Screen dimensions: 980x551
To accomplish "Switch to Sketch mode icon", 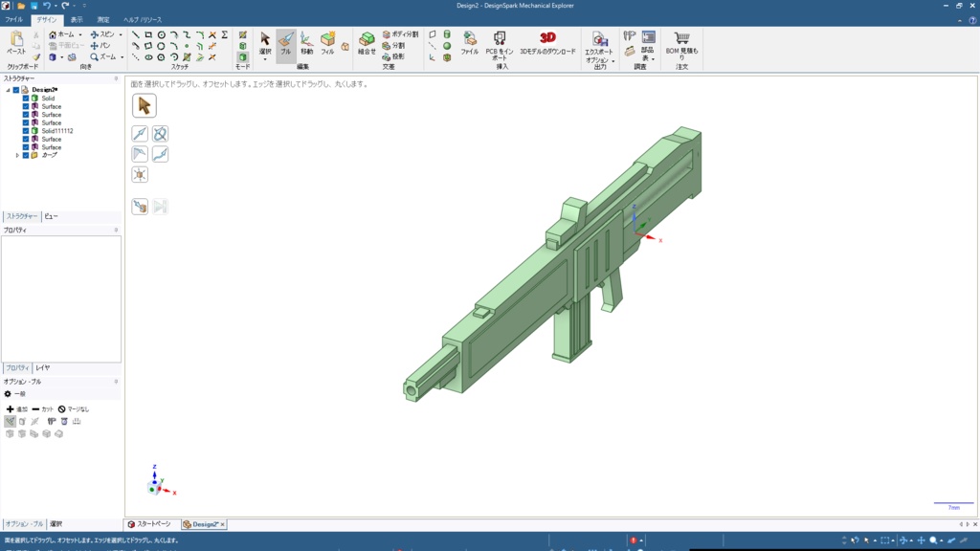I will pyautogui.click(x=242, y=35).
